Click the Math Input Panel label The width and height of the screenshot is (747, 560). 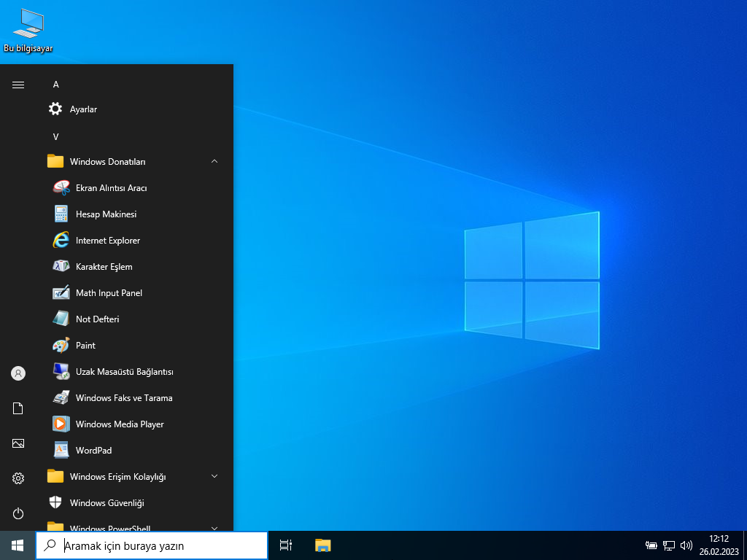point(109,293)
